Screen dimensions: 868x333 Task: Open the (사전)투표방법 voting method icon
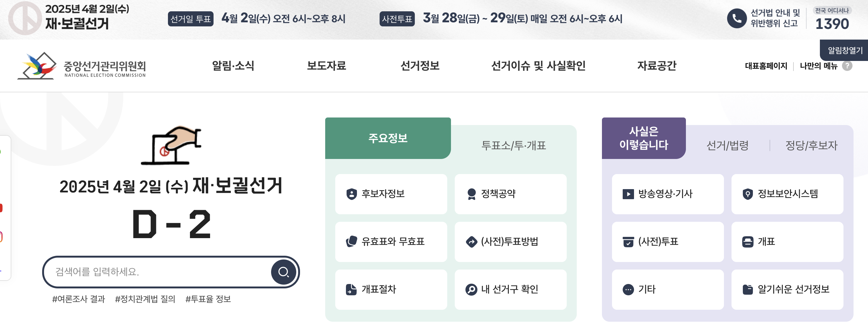tap(471, 241)
